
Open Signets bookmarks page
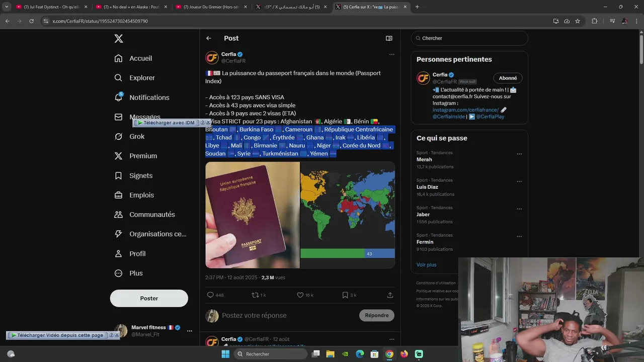tap(133, 175)
